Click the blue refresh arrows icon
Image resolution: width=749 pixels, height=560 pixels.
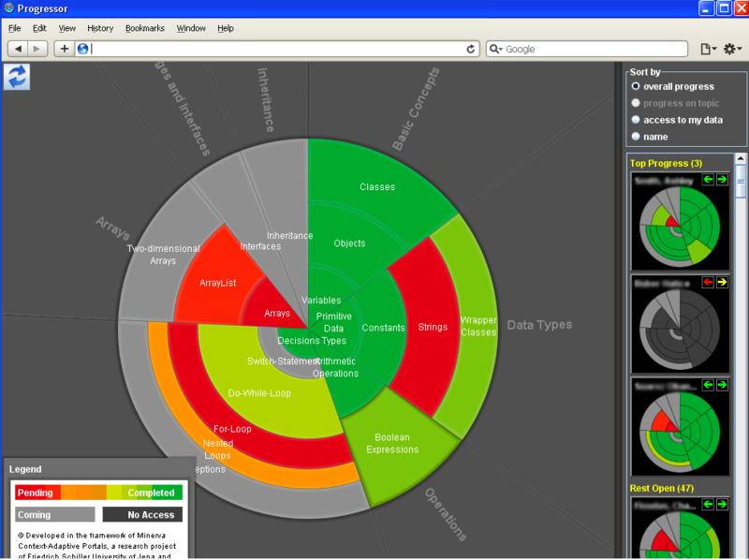point(17,77)
